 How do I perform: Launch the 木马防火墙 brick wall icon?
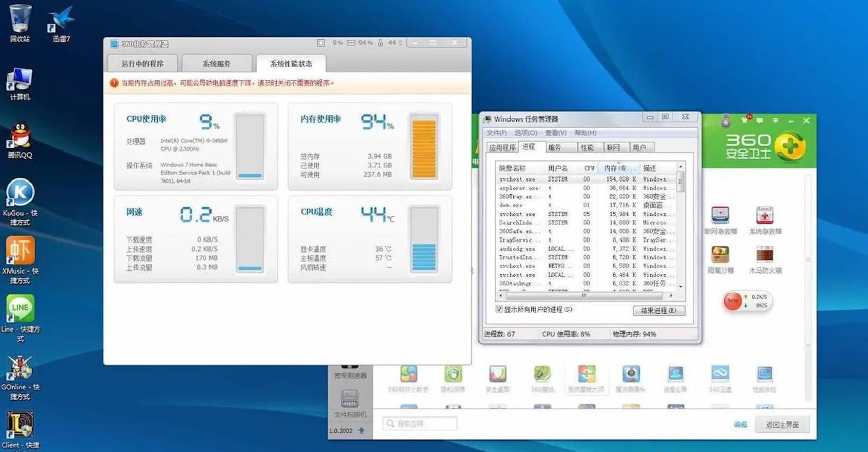pos(764,255)
